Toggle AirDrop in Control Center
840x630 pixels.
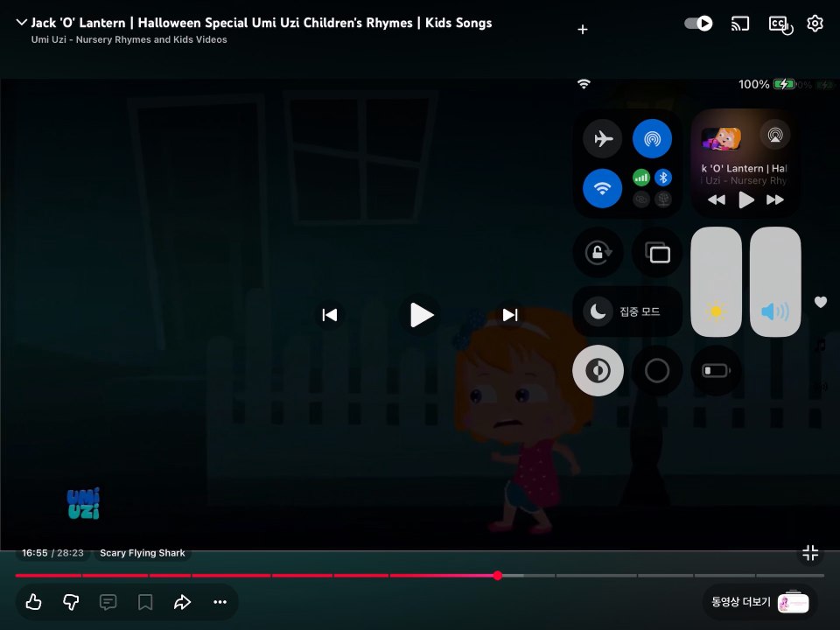pos(652,139)
